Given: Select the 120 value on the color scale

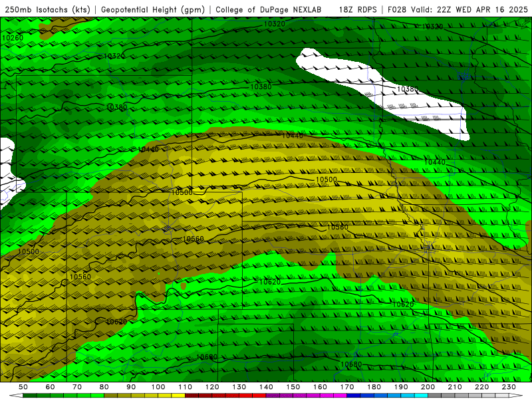Looking at the screenshot, I should click(x=212, y=387).
